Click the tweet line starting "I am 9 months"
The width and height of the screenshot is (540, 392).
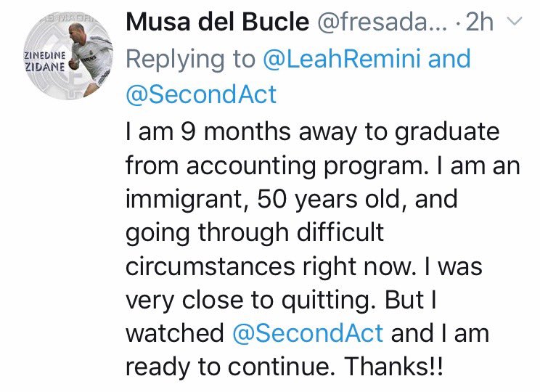[x=312, y=133]
